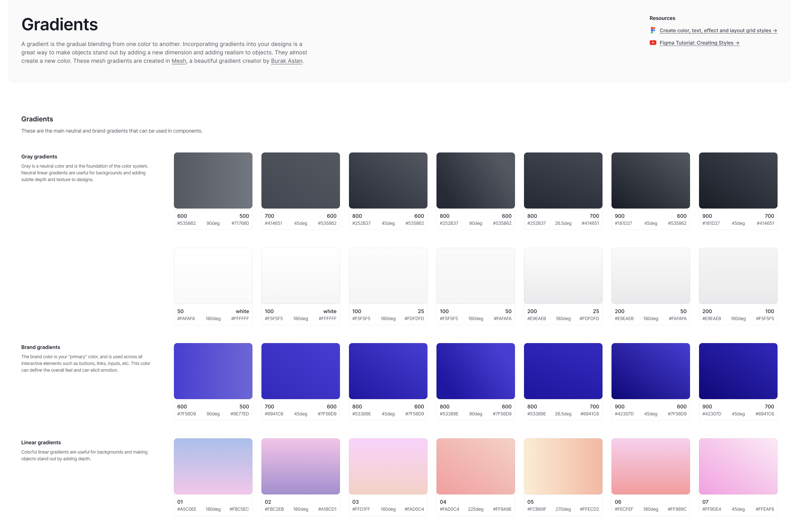Select the brand 600 to 500 gradient swatch
The width and height of the screenshot is (800, 532).
click(x=213, y=371)
